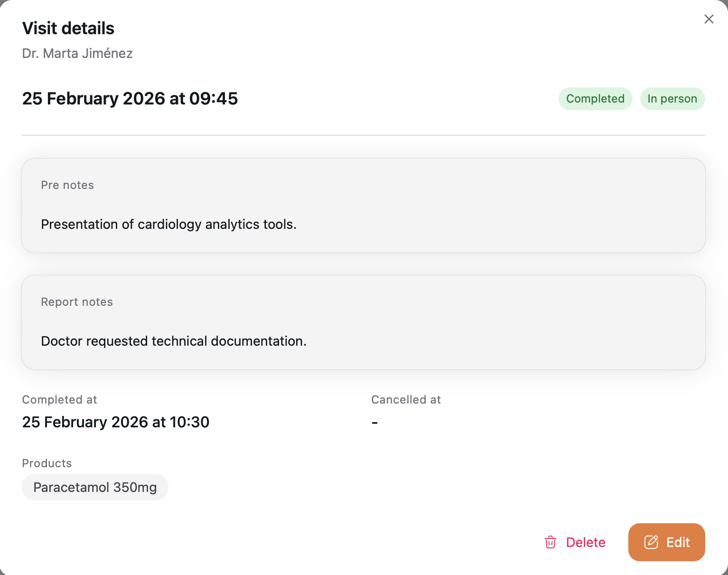Image resolution: width=728 pixels, height=575 pixels.
Task: Click the orange Edit button
Action: point(666,542)
